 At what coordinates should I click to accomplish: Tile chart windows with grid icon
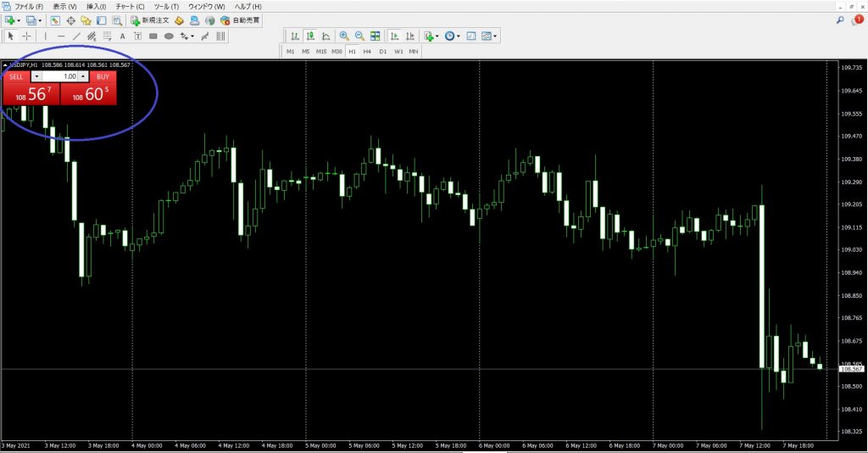(375, 36)
